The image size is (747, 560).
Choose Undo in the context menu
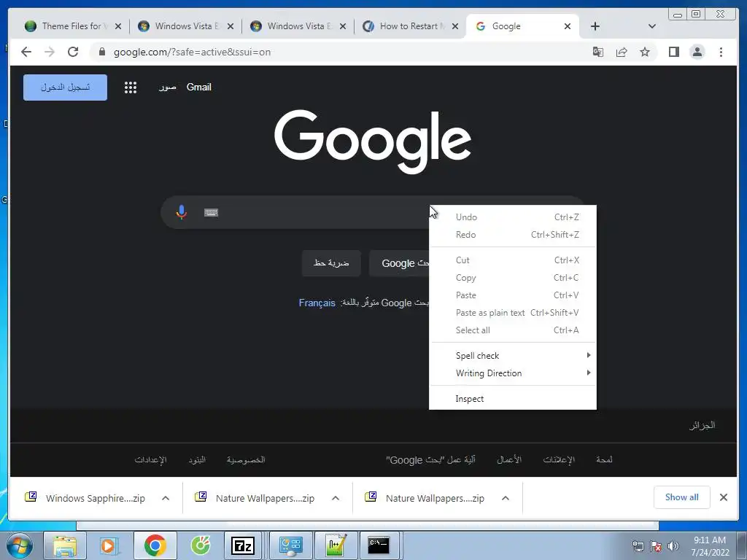point(513,217)
